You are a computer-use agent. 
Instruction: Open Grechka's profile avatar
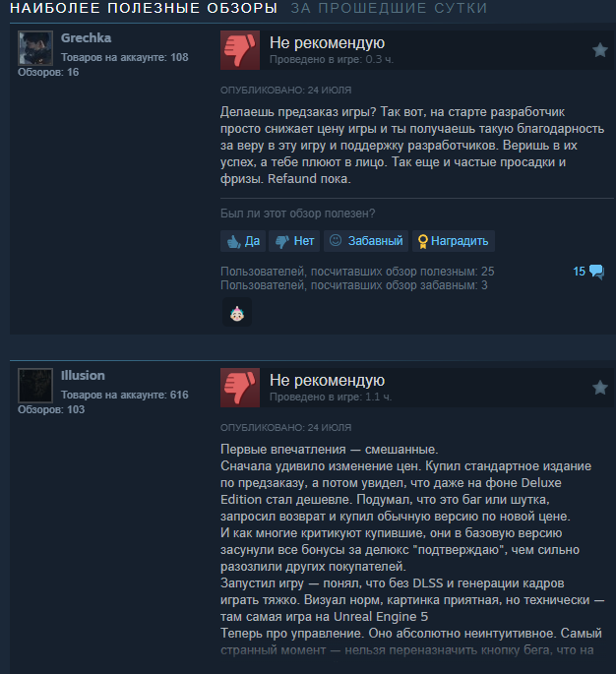click(x=35, y=47)
